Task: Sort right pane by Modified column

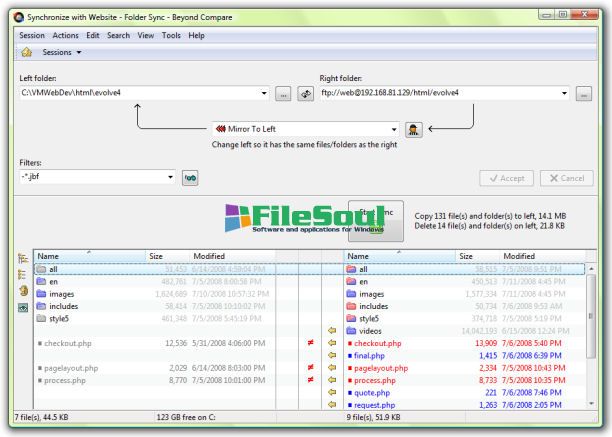Action: [x=543, y=256]
